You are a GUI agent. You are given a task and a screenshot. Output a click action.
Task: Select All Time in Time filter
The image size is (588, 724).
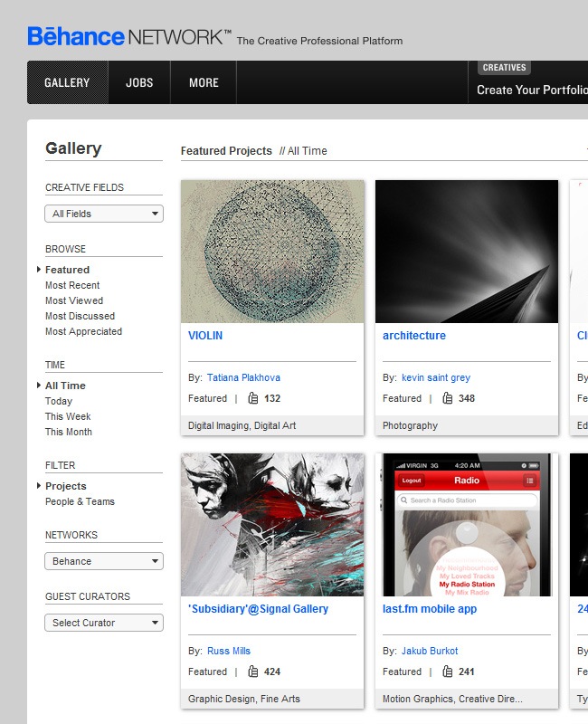click(65, 386)
